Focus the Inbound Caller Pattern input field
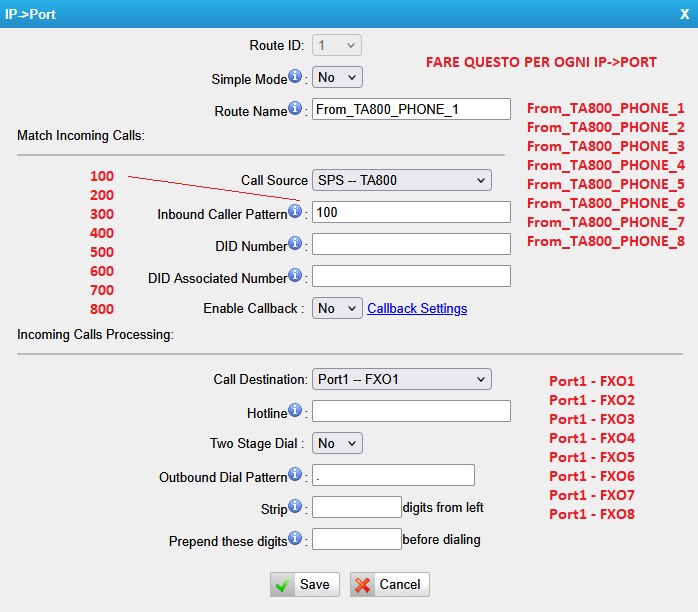 click(411, 212)
